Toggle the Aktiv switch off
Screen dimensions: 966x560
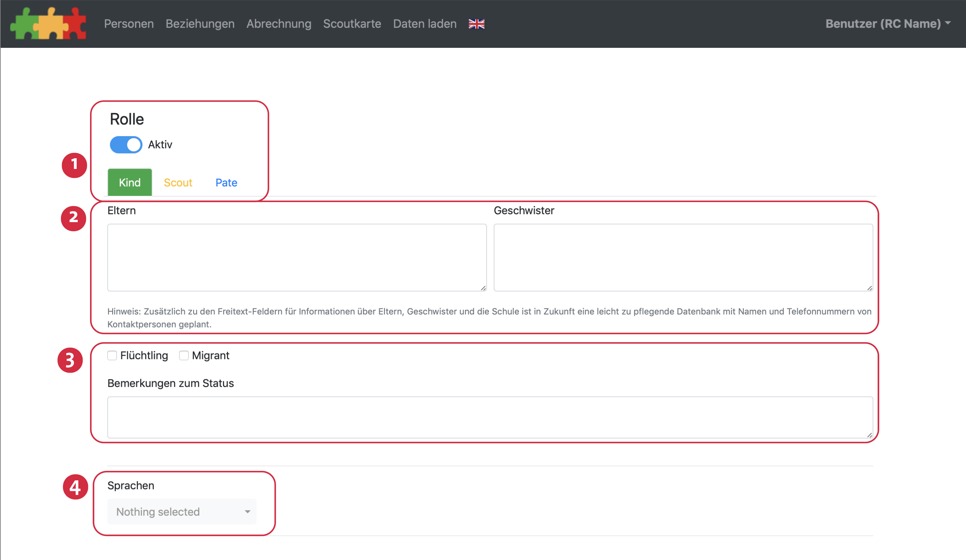click(126, 145)
